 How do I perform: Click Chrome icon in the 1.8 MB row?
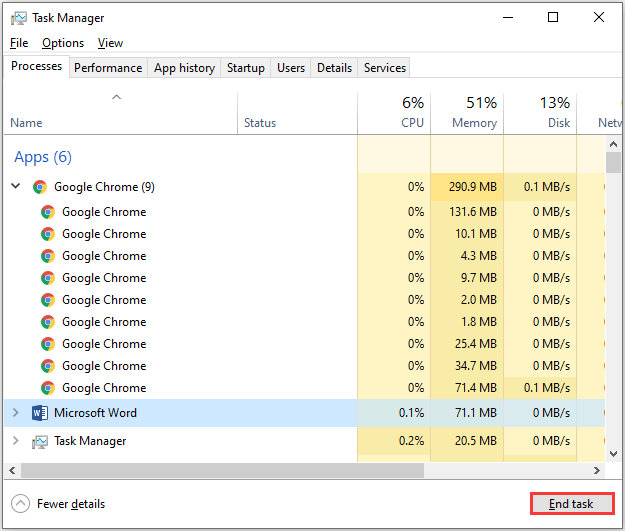coord(48,321)
